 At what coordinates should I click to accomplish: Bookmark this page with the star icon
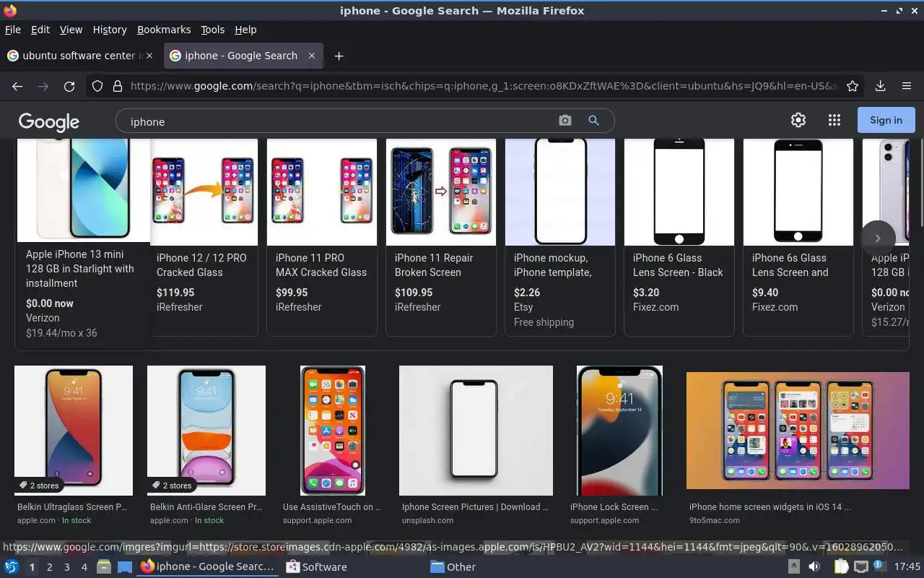coord(853,86)
